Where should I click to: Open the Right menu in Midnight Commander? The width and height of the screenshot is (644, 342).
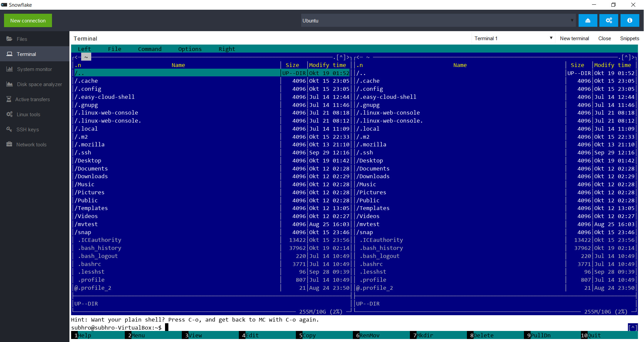[227, 49]
